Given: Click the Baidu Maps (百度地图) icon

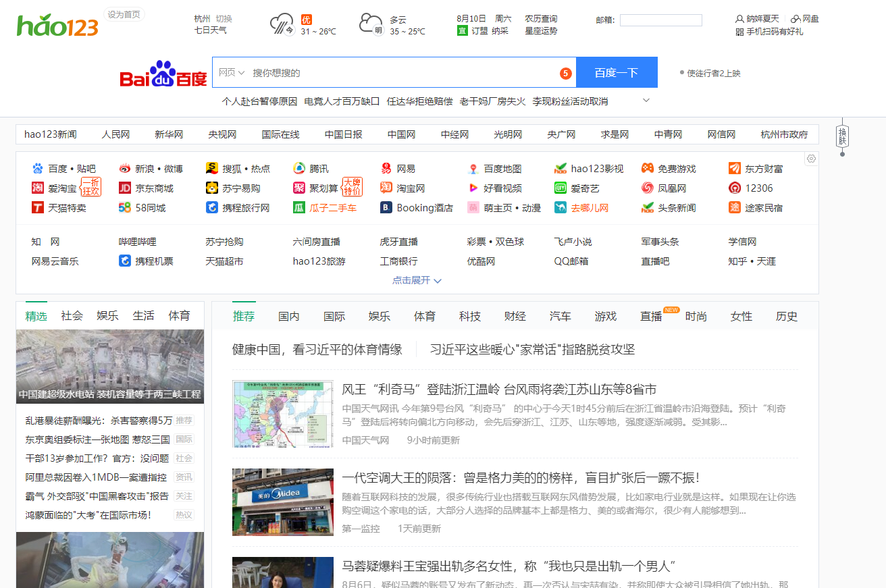Looking at the screenshot, I should click(473, 169).
